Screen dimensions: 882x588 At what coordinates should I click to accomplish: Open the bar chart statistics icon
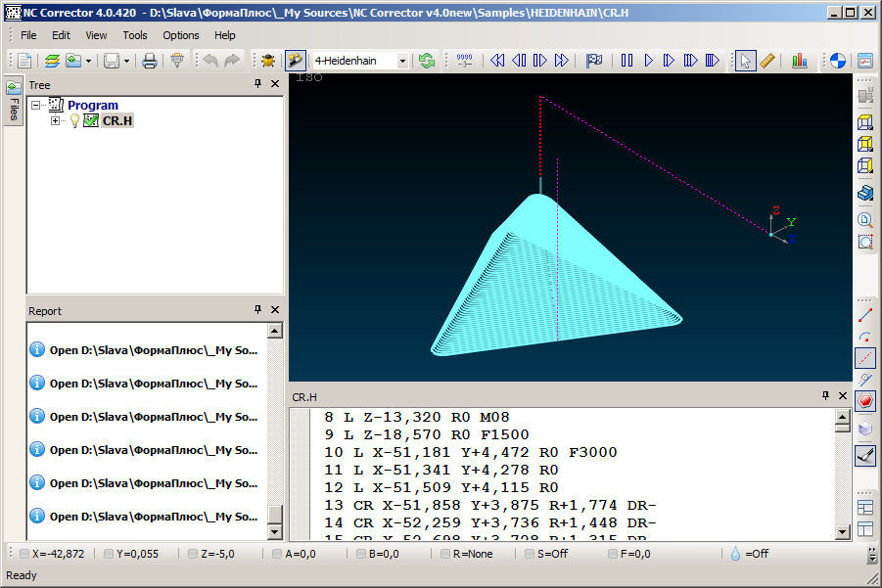coord(800,61)
